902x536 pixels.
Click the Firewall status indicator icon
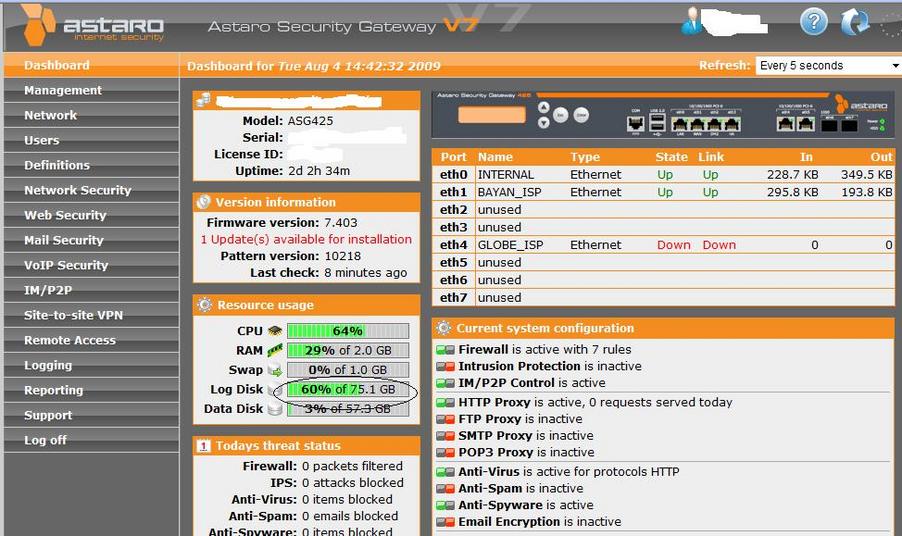[445, 350]
